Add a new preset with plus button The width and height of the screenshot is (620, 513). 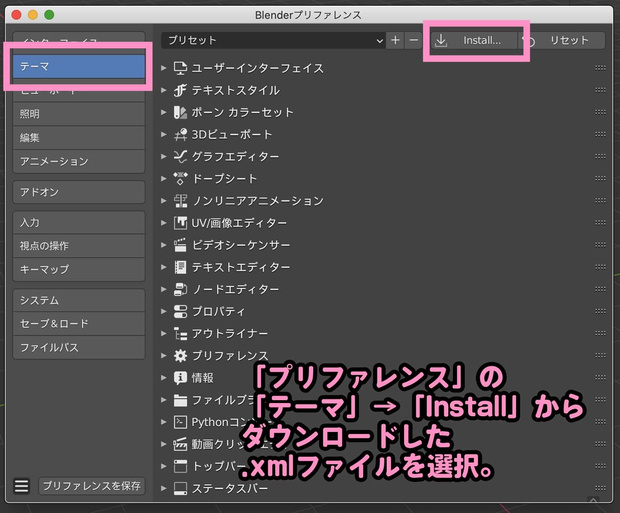tap(395, 40)
